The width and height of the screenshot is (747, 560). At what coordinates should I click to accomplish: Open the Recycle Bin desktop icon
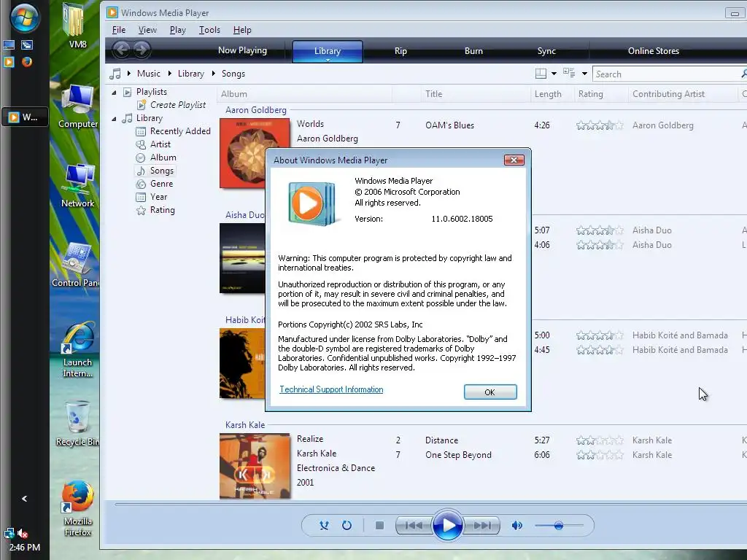[x=77, y=424]
